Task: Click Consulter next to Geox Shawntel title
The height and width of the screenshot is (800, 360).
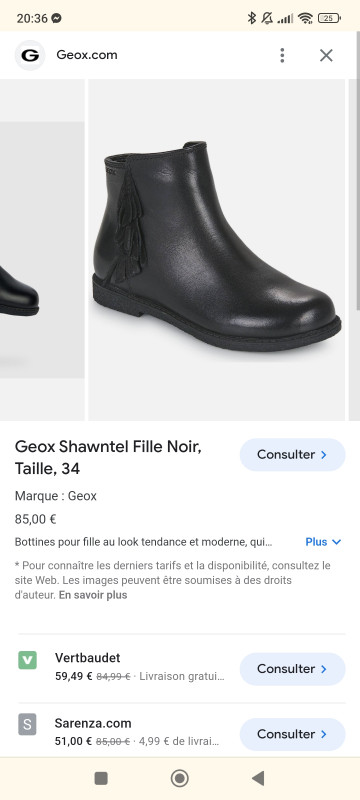Action: pyautogui.click(x=293, y=455)
